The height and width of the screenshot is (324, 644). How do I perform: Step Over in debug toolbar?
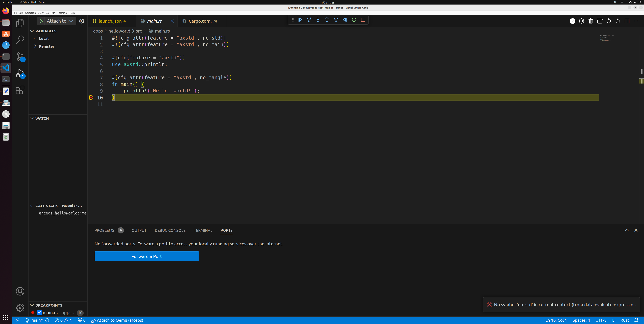pyautogui.click(x=309, y=20)
